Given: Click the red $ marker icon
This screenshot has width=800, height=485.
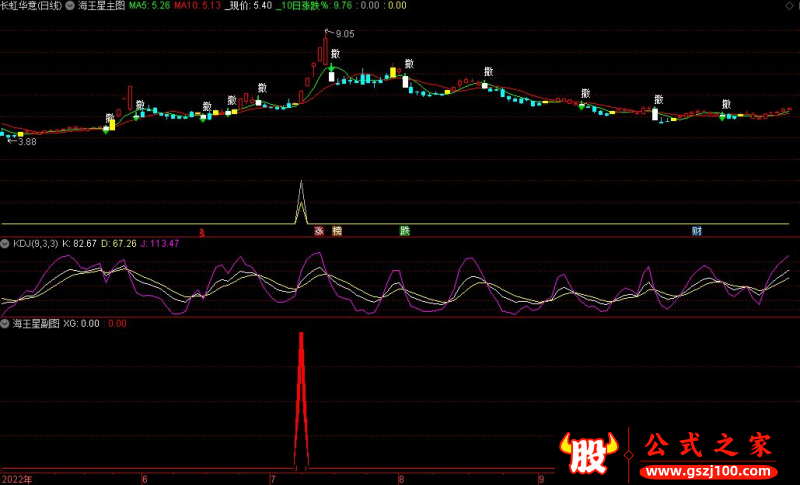Looking at the screenshot, I should (202, 232).
